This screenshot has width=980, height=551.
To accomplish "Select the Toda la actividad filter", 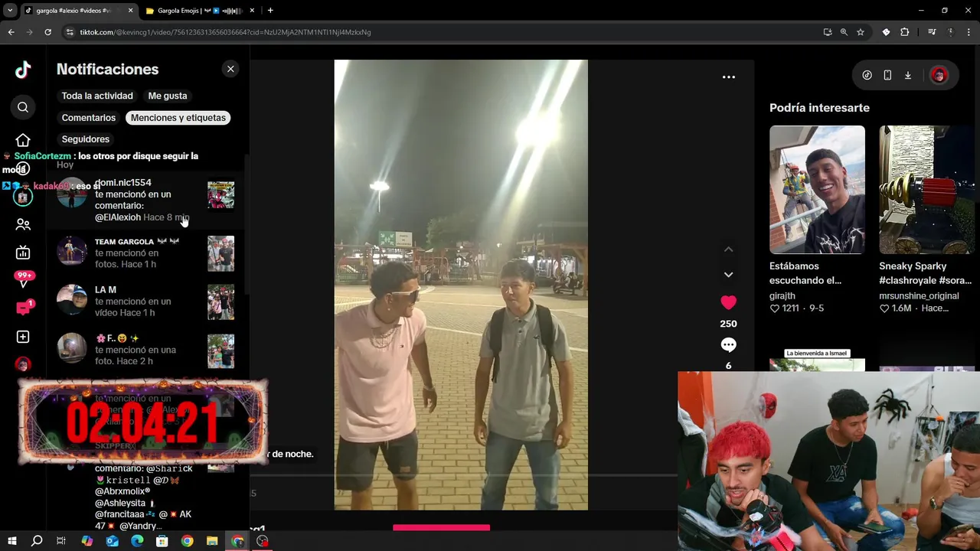I will pyautogui.click(x=97, y=96).
